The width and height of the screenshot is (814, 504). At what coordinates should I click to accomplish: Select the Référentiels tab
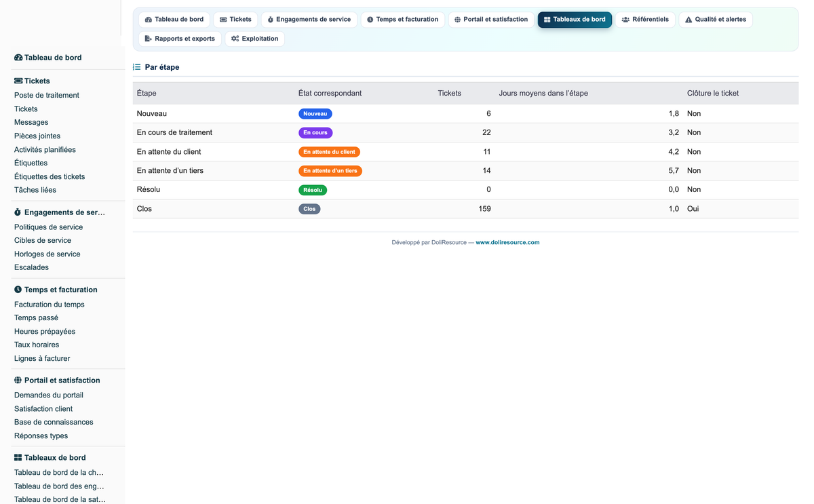(645, 20)
